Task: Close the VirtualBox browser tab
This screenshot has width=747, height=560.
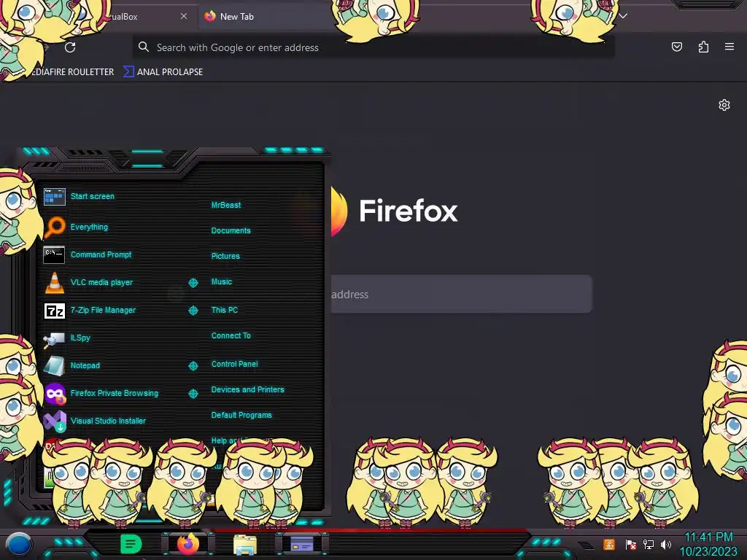Action: [x=183, y=16]
